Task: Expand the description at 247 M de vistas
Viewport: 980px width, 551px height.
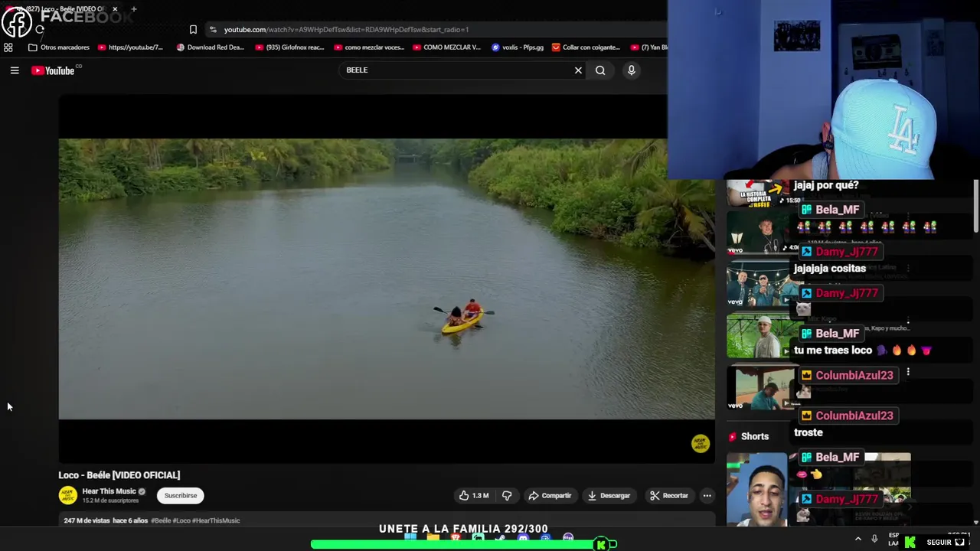Action: (x=387, y=520)
